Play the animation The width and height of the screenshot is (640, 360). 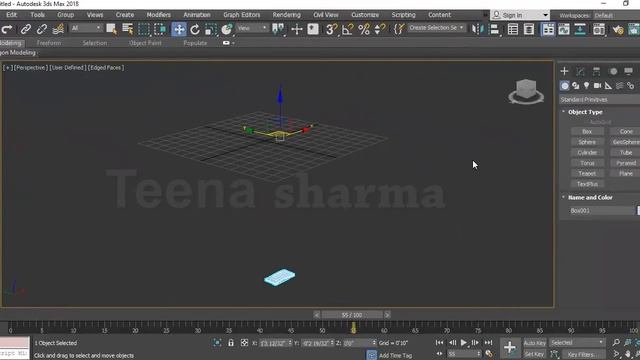point(463,343)
